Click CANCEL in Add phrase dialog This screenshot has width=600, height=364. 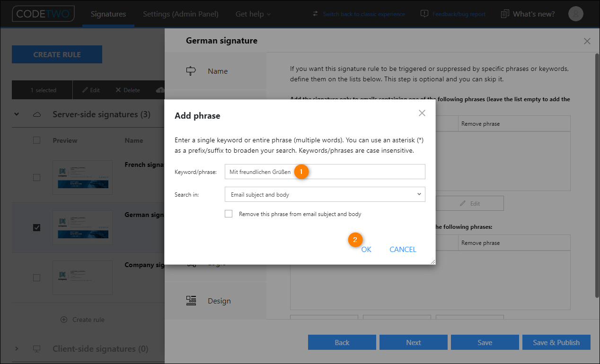(x=403, y=249)
